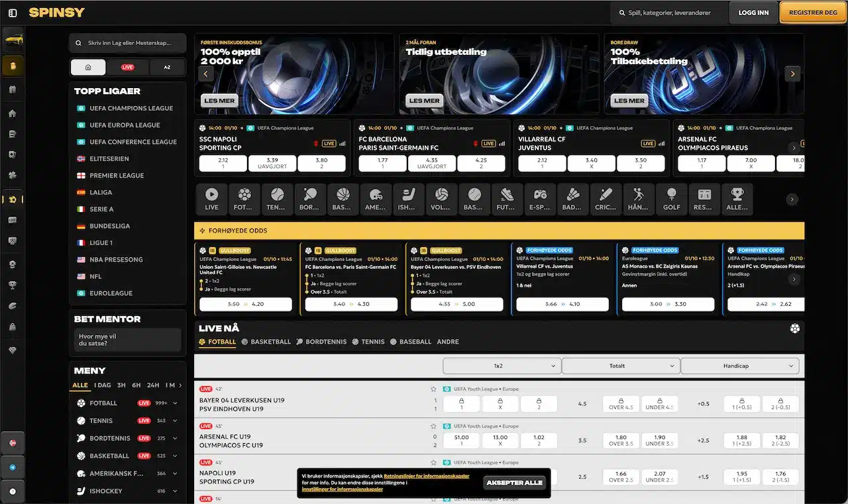
Task: Click the Bet Mentor stake input field
Action: pos(127,340)
